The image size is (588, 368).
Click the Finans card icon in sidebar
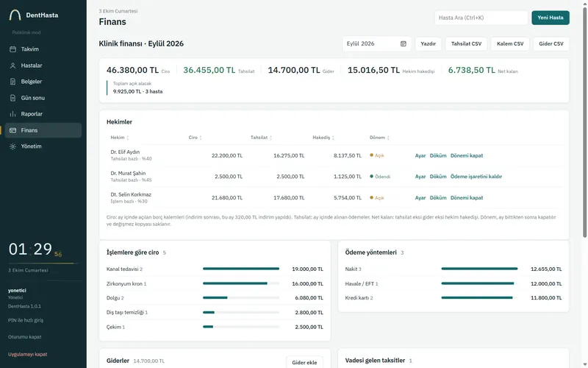pyautogui.click(x=12, y=130)
